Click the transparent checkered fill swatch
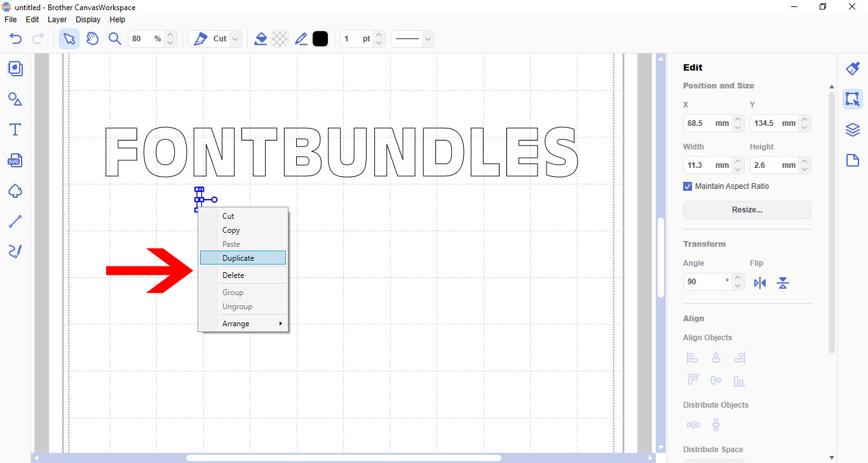The width and height of the screenshot is (868, 463). coord(280,39)
